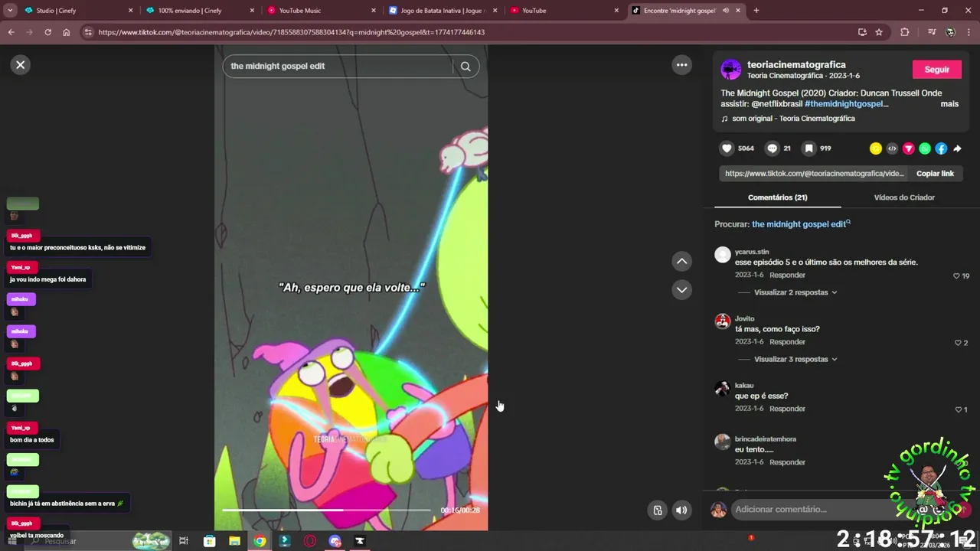Mute the video with speaker icon

(x=681, y=510)
